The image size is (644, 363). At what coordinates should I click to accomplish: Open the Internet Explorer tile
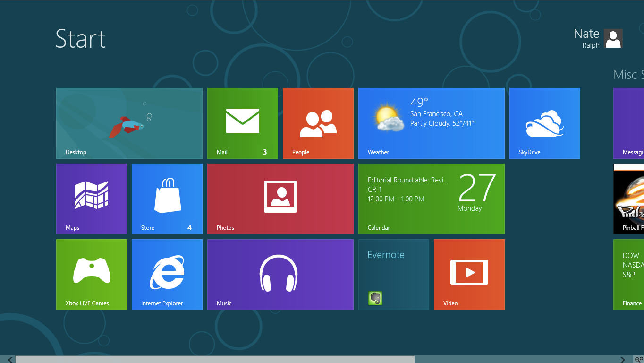[x=167, y=275]
